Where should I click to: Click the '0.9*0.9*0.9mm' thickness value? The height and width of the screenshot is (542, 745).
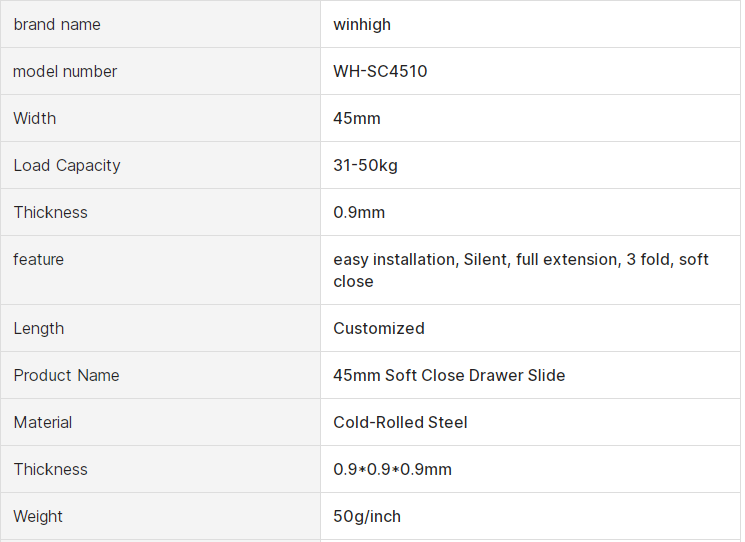pos(392,469)
